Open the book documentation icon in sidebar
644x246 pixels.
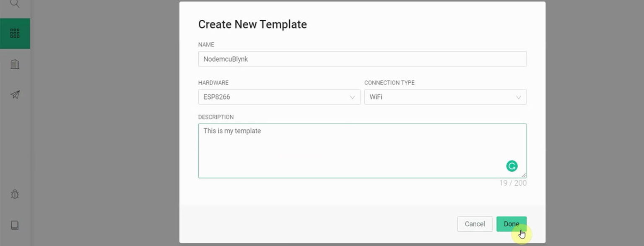(x=15, y=225)
